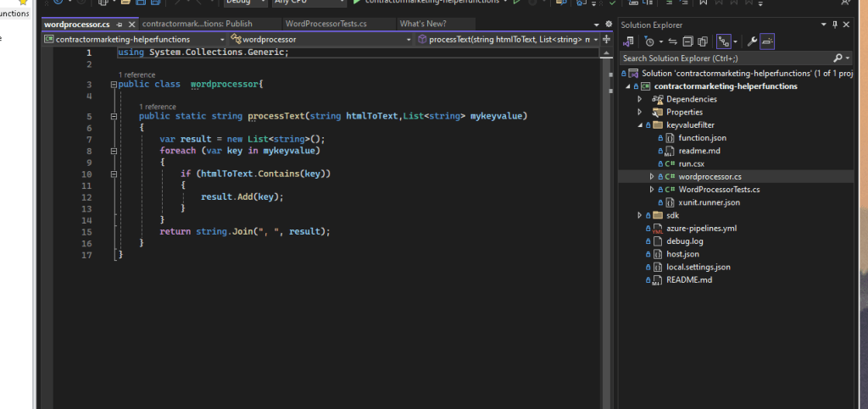Sync Solution Explorer with active document
This screenshot has width=868, height=409.
(672, 41)
